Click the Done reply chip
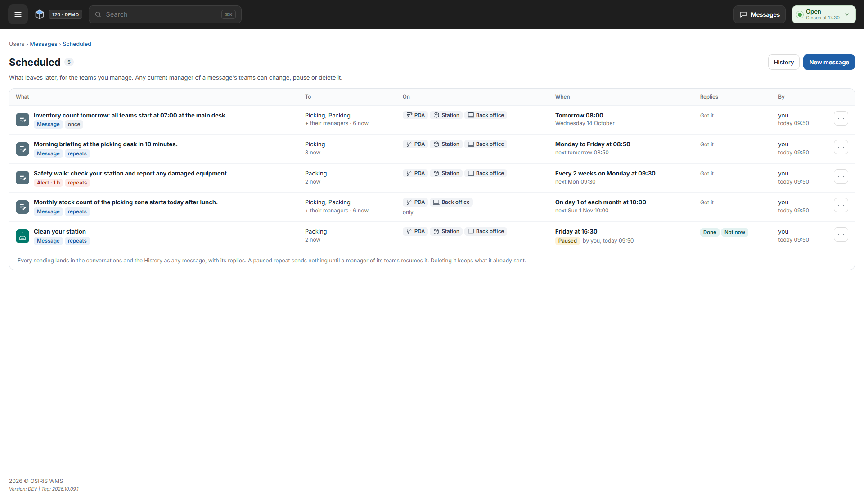Image resolution: width=864 pixels, height=504 pixels. coord(710,232)
